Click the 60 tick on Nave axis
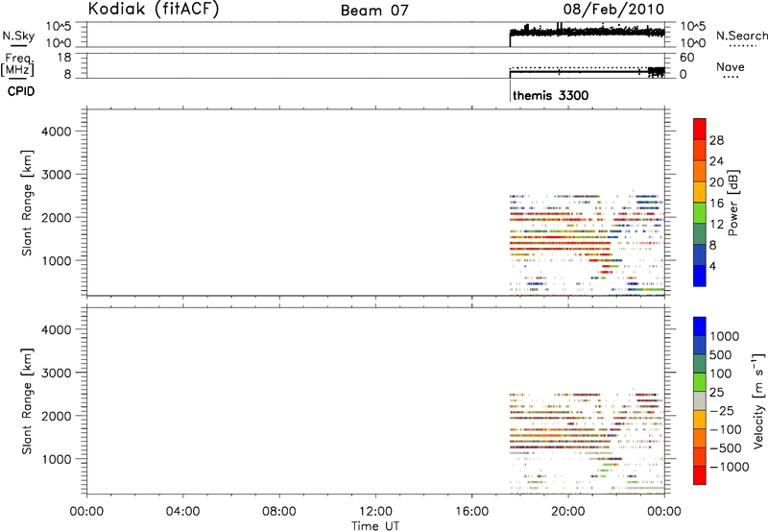 pyautogui.click(x=686, y=58)
